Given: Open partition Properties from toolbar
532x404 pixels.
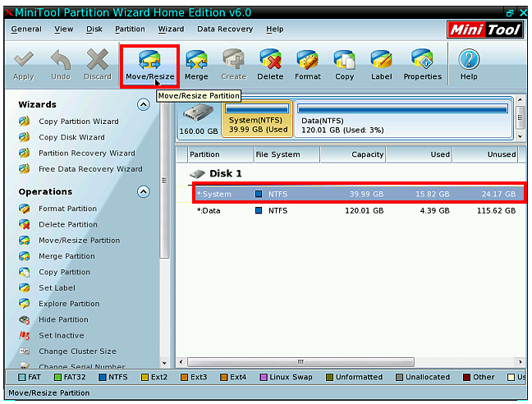Looking at the screenshot, I should pos(423,65).
